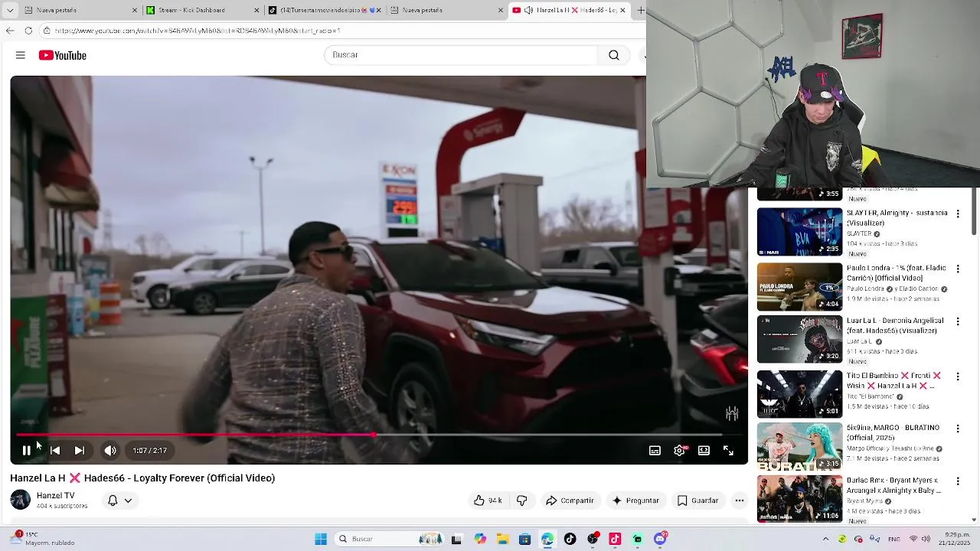The height and width of the screenshot is (551, 980).
Task: Open Copilot from the taskbar
Action: (x=480, y=539)
